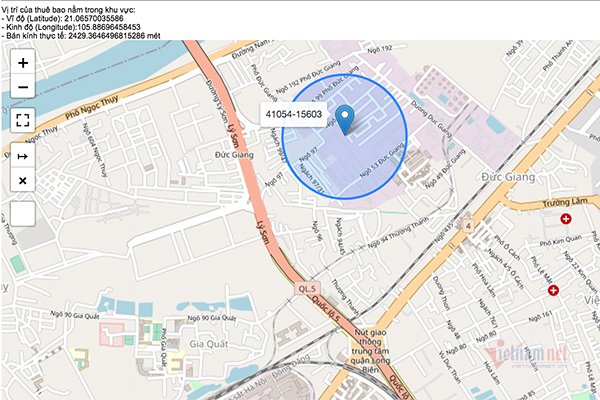Click the X clear button
600x400 pixels.
[x=23, y=180]
